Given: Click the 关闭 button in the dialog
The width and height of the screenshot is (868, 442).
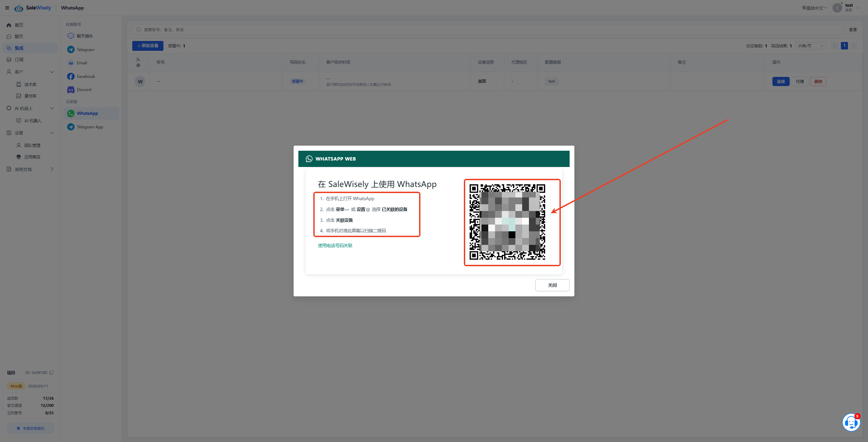Looking at the screenshot, I should (552, 285).
